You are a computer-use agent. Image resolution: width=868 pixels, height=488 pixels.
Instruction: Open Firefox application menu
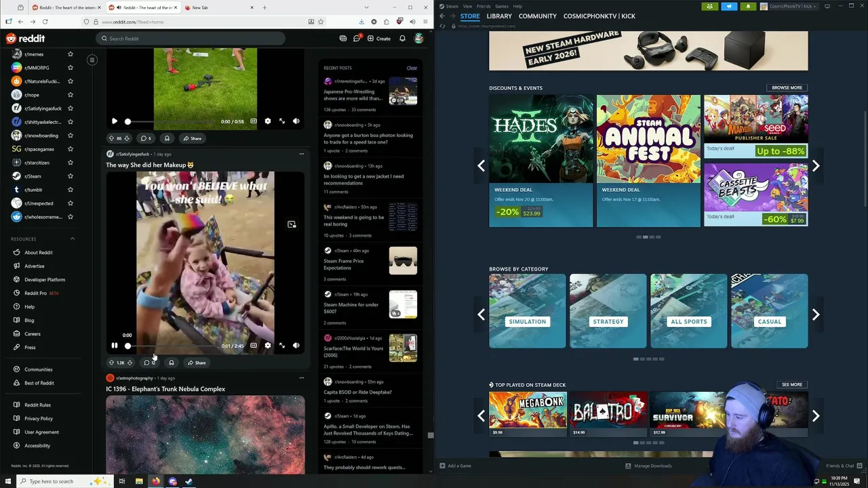click(424, 22)
